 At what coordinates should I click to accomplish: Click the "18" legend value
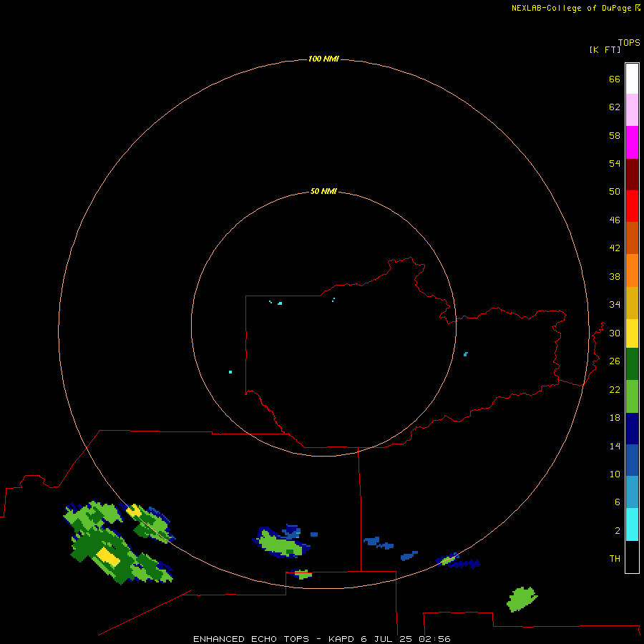(x=615, y=418)
